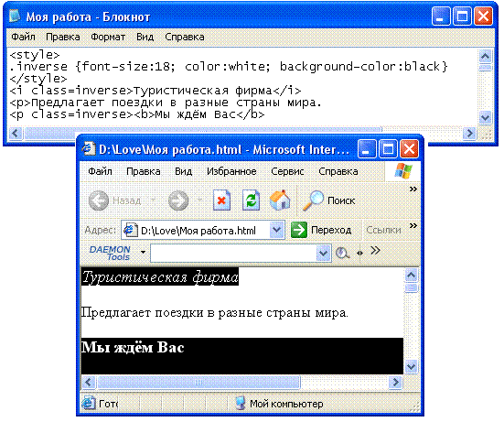Image resolution: width=504 pixels, height=422 pixels.
Task: Click bold text Мы ждём Вас
Action: click(133, 347)
